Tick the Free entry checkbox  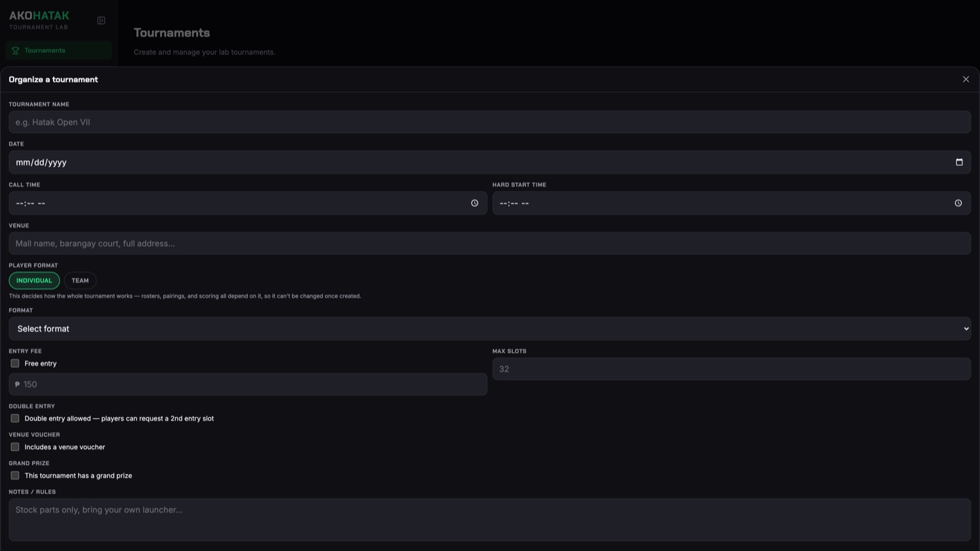click(15, 363)
